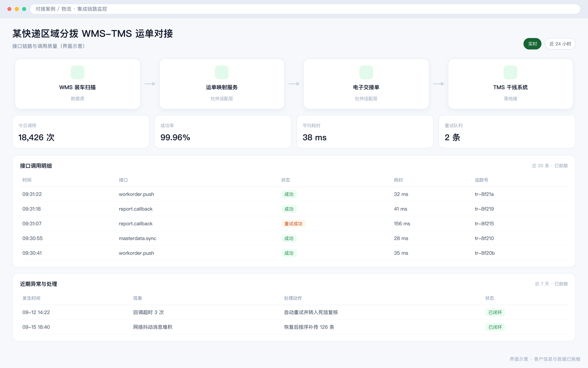The width and height of the screenshot is (588, 368).
Task: Click the 时间 column header
Action: [x=27, y=180]
